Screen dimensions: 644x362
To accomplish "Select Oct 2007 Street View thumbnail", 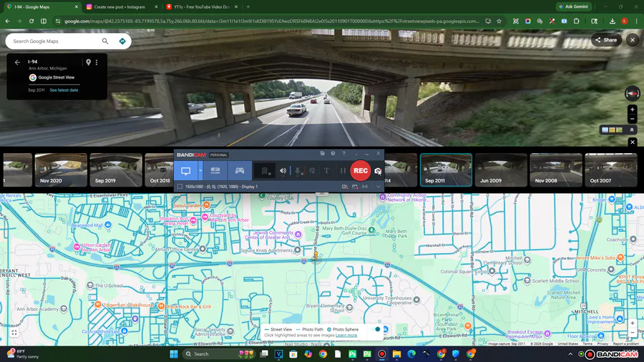I will 611,170.
